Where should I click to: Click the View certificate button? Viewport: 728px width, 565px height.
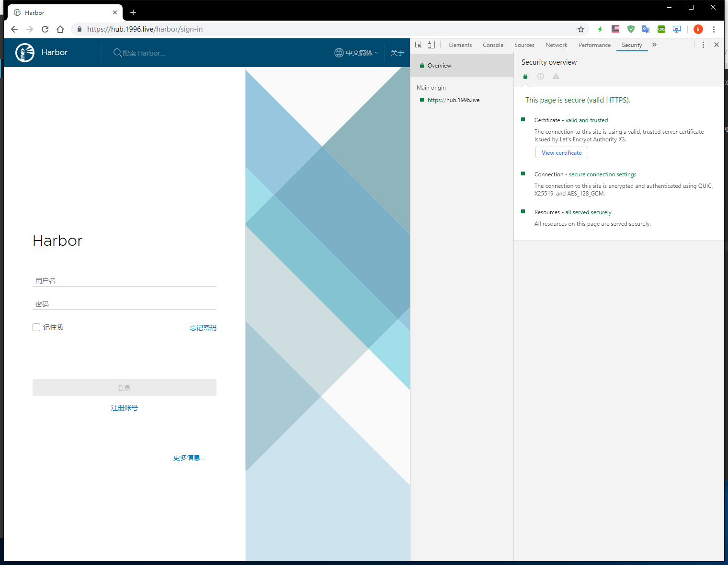click(562, 153)
